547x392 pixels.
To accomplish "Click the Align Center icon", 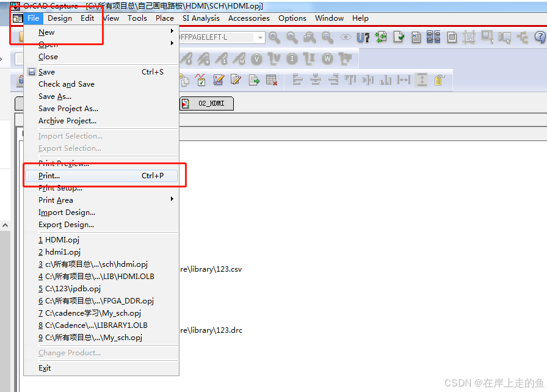I will pos(316,79).
